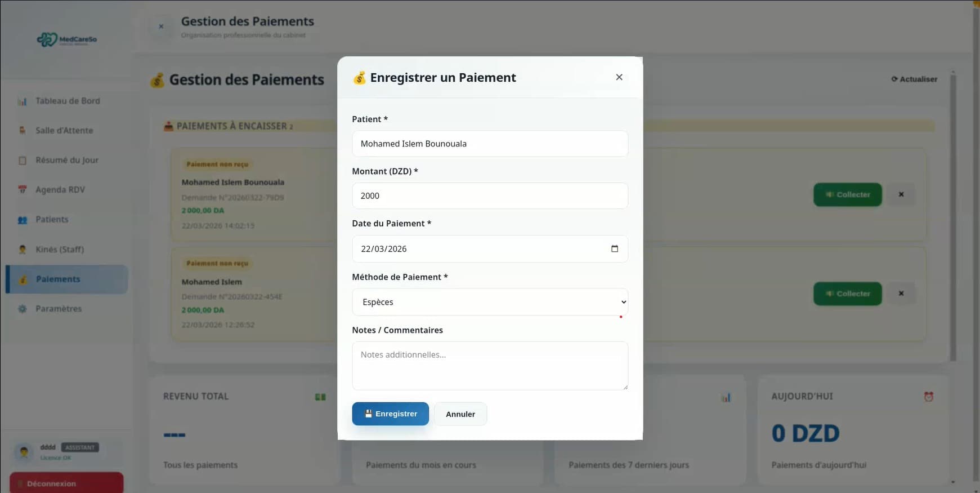Viewport: 980px width, 493px height.
Task: Click the Agenda RDV calendar icon
Action: [x=22, y=190]
